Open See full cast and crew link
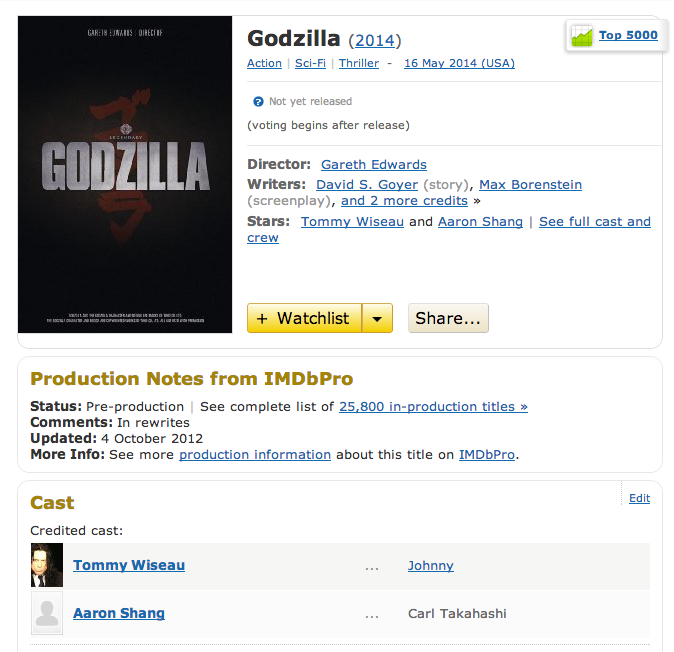 click(595, 222)
